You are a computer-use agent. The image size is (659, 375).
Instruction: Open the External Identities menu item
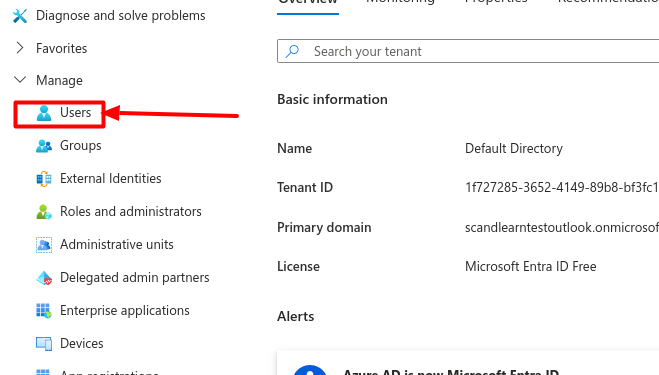click(x=111, y=179)
